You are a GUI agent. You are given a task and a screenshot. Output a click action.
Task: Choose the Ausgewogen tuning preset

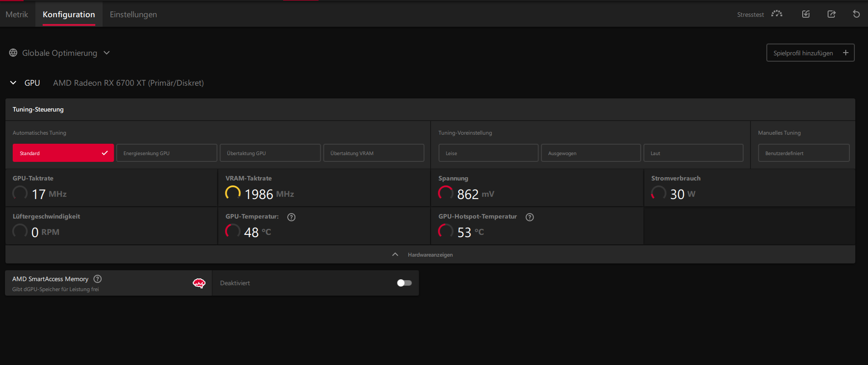(591, 153)
